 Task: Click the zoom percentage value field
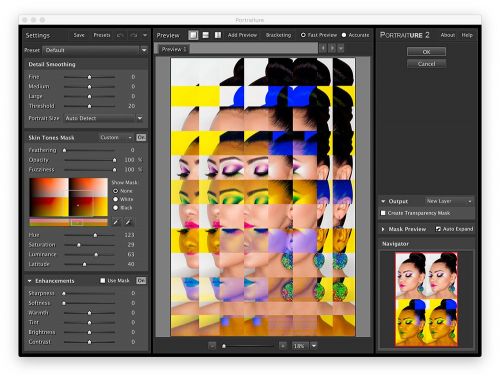300,346
